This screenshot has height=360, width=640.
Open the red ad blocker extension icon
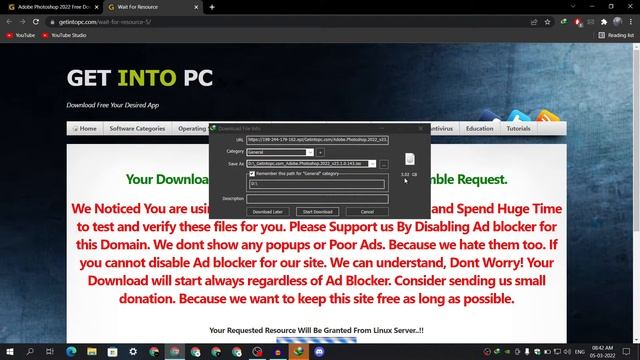pos(578,22)
